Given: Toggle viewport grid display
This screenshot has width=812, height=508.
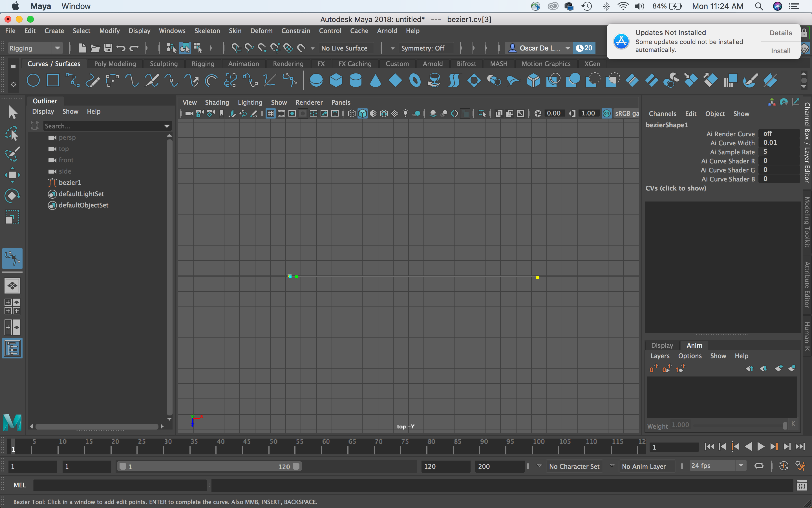Looking at the screenshot, I should [270, 113].
